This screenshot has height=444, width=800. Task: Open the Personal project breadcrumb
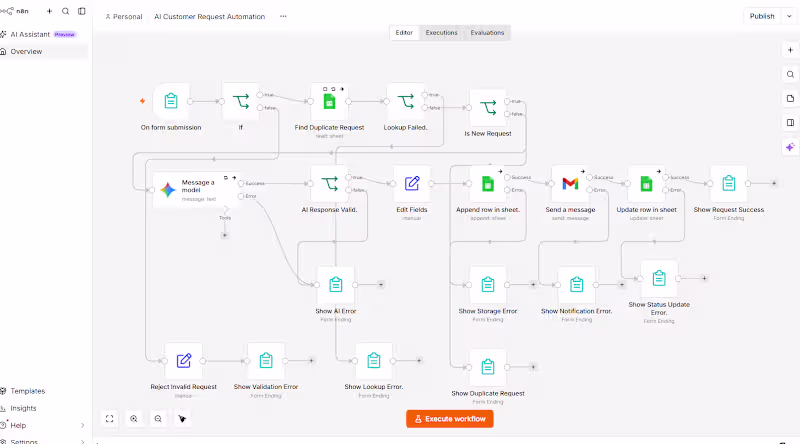123,16
